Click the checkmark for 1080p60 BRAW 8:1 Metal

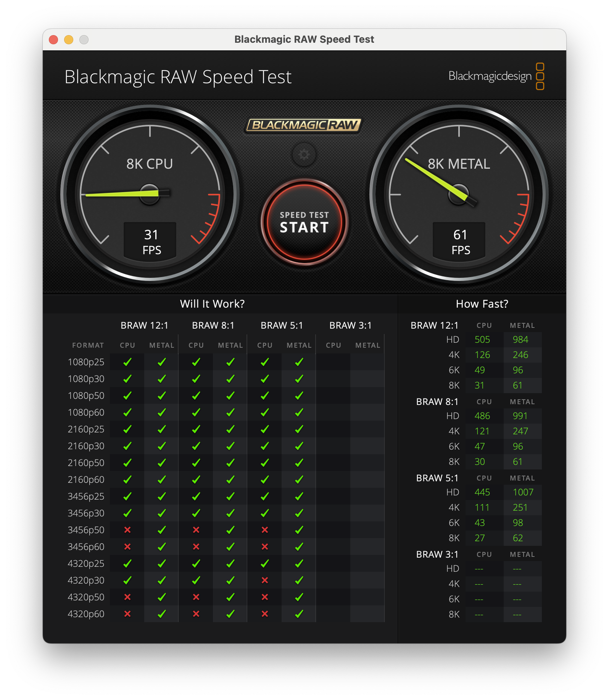click(x=230, y=412)
